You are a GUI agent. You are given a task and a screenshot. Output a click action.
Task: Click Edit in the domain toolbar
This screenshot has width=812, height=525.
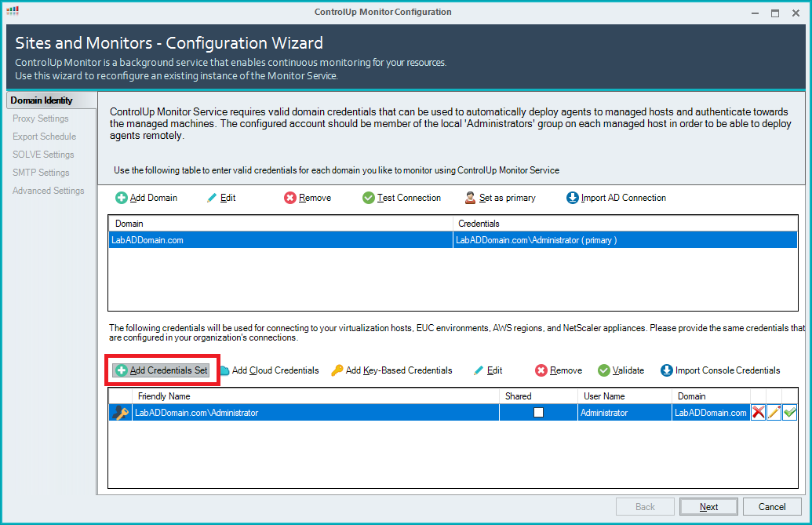pyautogui.click(x=220, y=198)
